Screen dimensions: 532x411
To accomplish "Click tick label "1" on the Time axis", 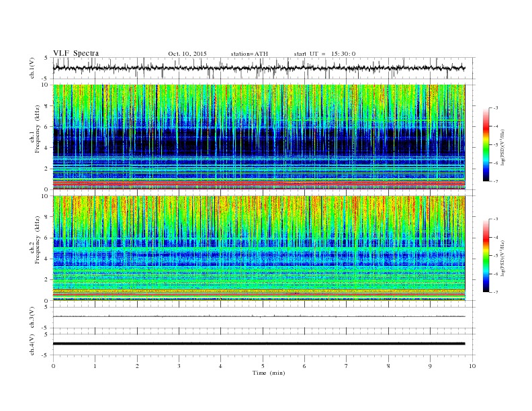I will [x=95, y=366].
